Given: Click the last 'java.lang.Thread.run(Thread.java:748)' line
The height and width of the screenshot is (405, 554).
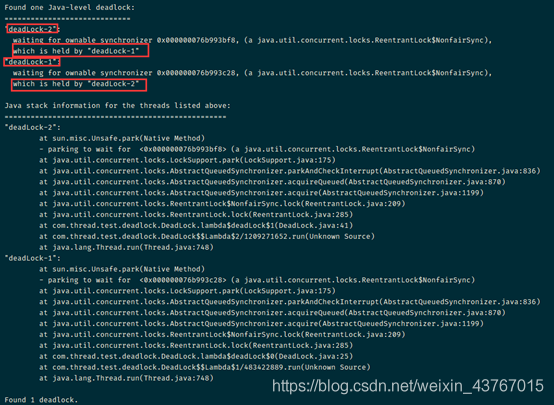Looking at the screenshot, I should pyautogui.click(x=126, y=378).
